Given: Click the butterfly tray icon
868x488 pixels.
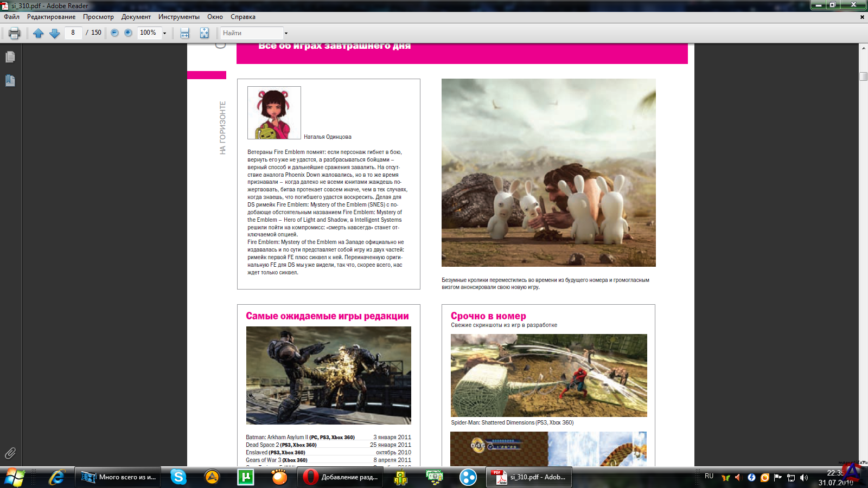Looking at the screenshot, I should [x=725, y=478].
